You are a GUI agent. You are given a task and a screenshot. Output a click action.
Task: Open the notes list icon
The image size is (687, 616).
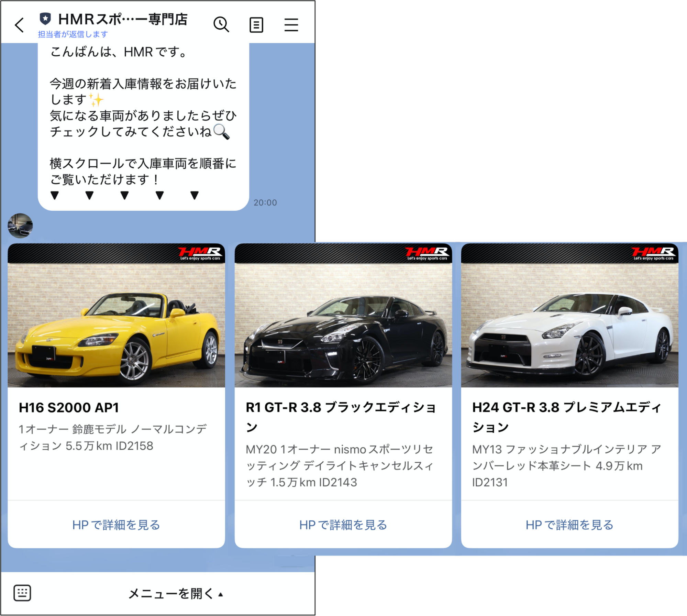pos(256,25)
